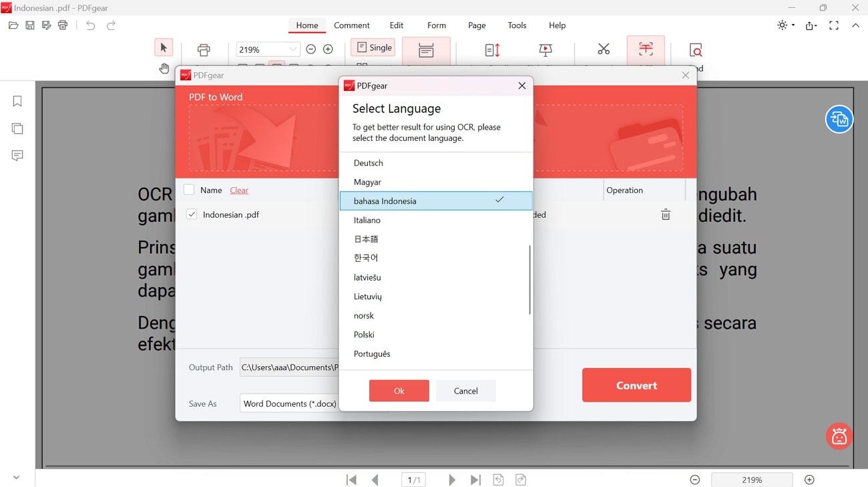This screenshot has width=868, height=487.
Task: Select Italiano in language list
Action: (436, 220)
